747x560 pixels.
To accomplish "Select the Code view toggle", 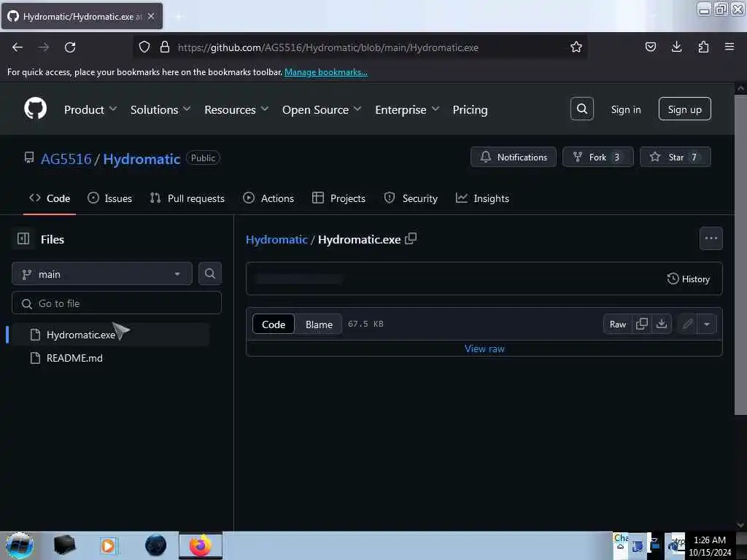I will coord(274,324).
